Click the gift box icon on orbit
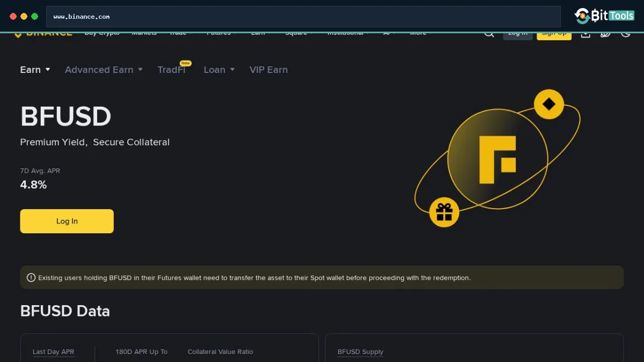 point(444,212)
